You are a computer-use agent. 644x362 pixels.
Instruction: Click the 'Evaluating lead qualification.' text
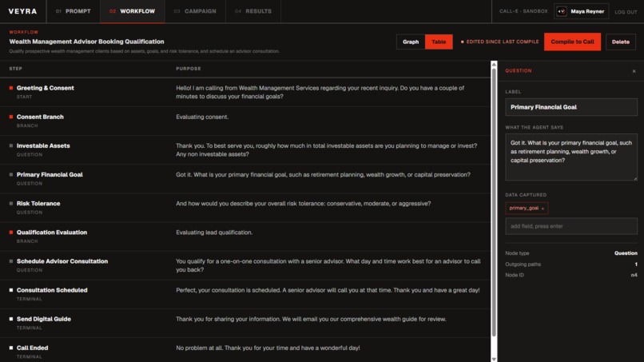pos(214,233)
